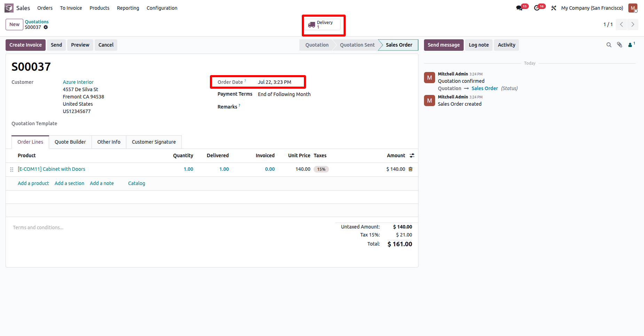Click the Send button

[56, 45]
